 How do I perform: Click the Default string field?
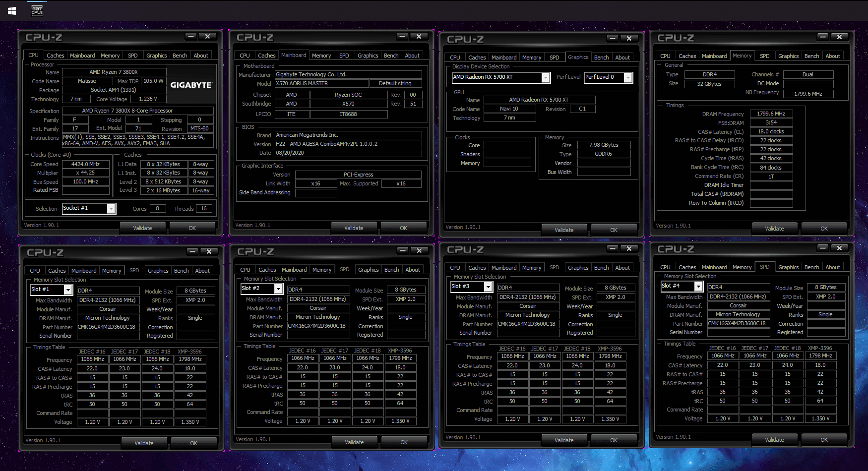tap(395, 84)
